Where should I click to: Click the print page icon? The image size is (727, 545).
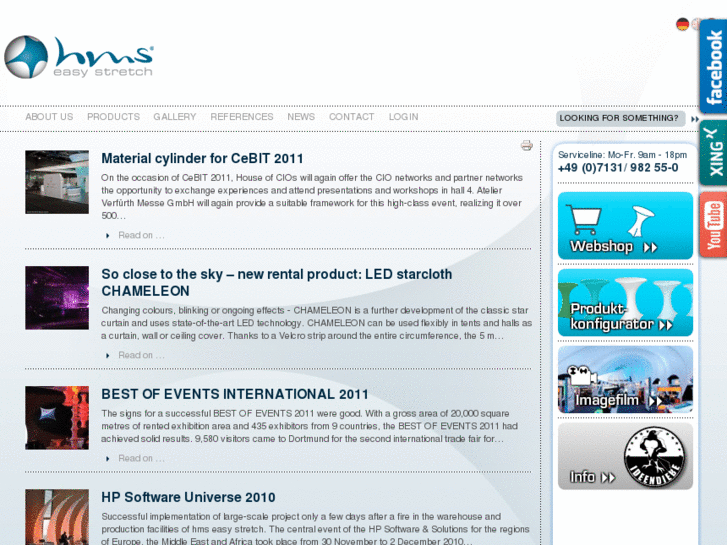point(526,146)
